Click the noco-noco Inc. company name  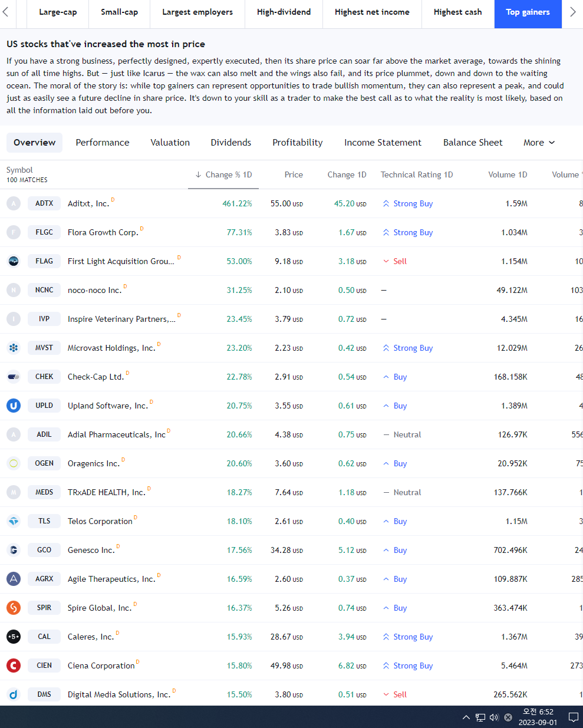(95, 290)
